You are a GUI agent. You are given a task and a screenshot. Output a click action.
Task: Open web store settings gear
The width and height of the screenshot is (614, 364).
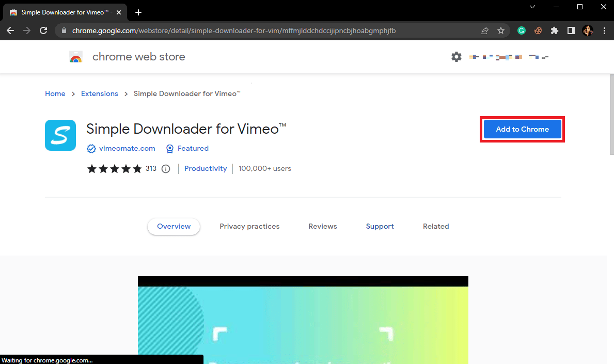(456, 57)
